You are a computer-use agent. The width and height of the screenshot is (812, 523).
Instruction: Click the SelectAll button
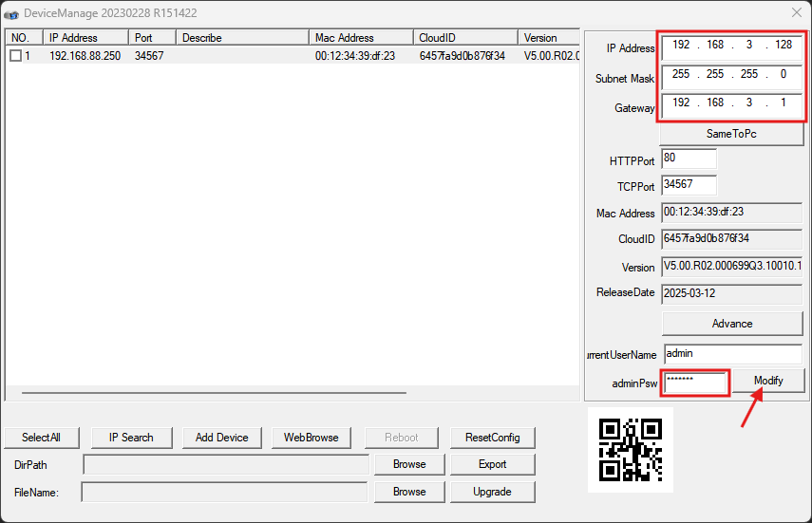point(41,438)
